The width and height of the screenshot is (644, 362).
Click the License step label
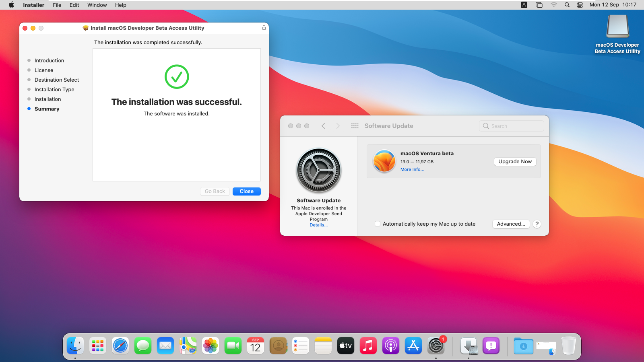[x=44, y=70]
